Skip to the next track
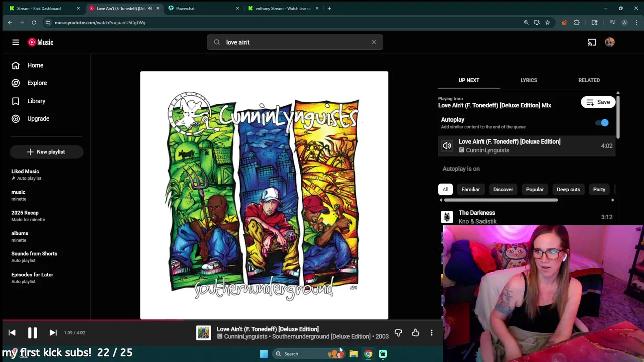Viewport: 644px width, 362px height. coord(53,333)
